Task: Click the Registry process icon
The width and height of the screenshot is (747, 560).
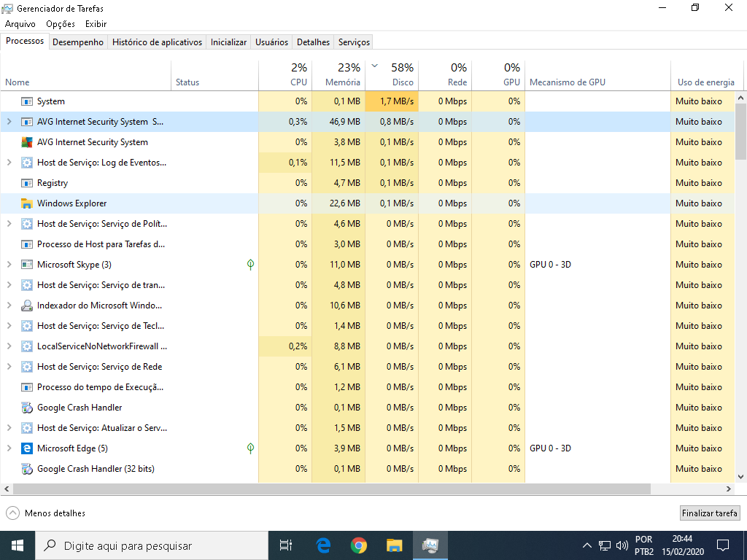Action: (x=27, y=183)
